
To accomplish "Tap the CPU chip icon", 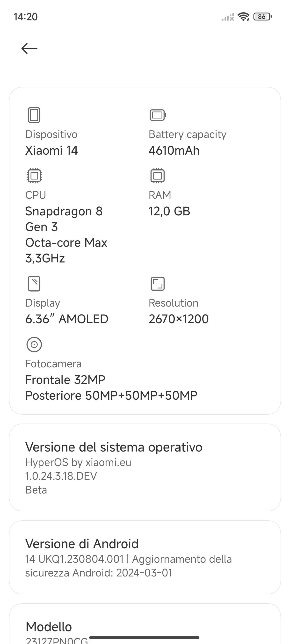I will [34, 176].
